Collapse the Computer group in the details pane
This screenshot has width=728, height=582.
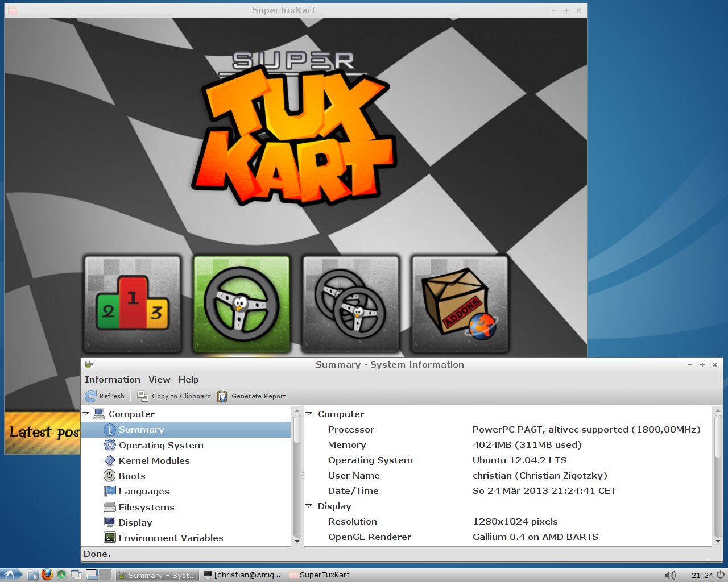pyautogui.click(x=309, y=414)
